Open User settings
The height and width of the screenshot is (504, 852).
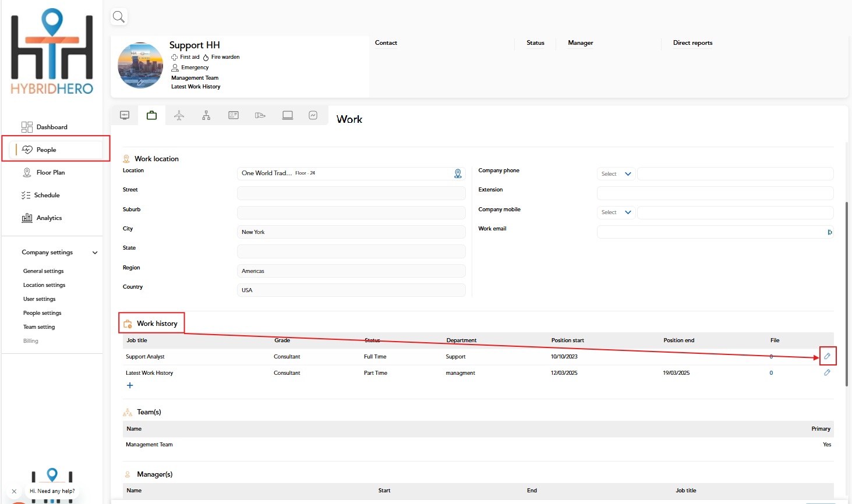pos(39,299)
